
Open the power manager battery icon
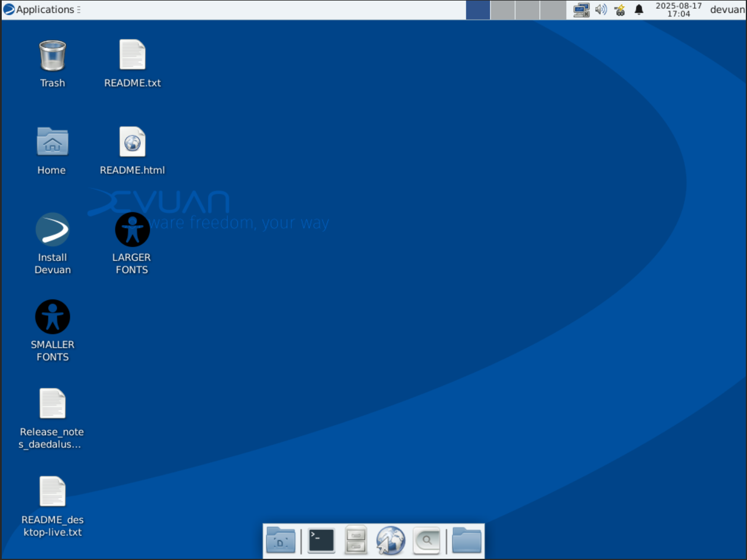(620, 10)
